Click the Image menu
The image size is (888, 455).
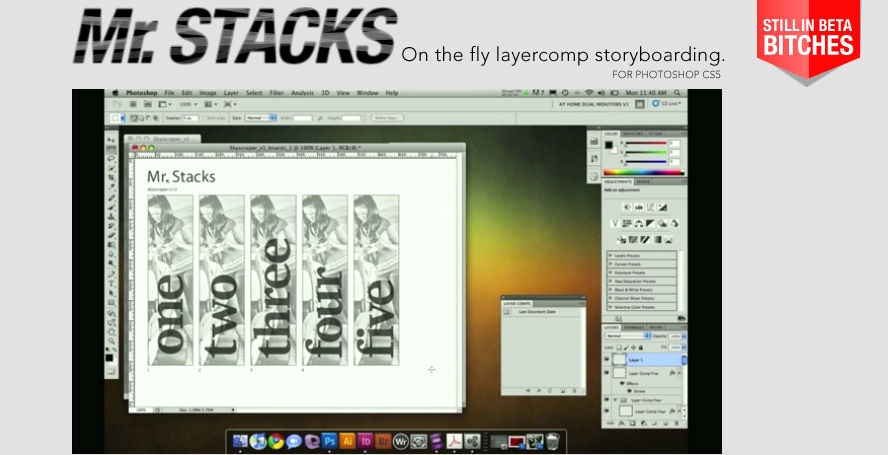[x=208, y=93]
